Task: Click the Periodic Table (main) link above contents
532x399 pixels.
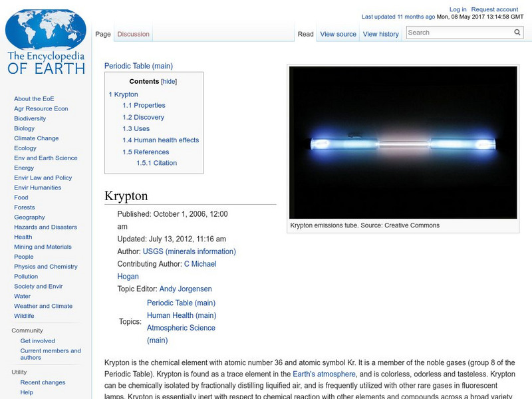Action: pyautogui.click(x=138, y=66)
